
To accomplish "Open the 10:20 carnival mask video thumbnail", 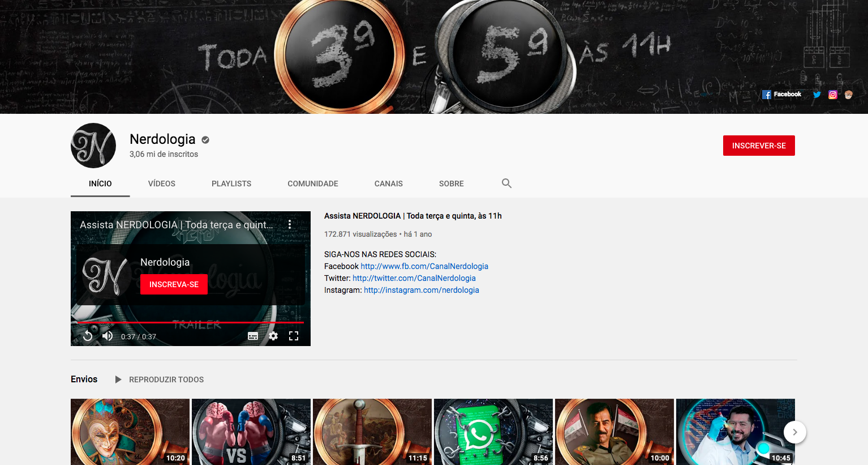I will (x=130, y=432).
